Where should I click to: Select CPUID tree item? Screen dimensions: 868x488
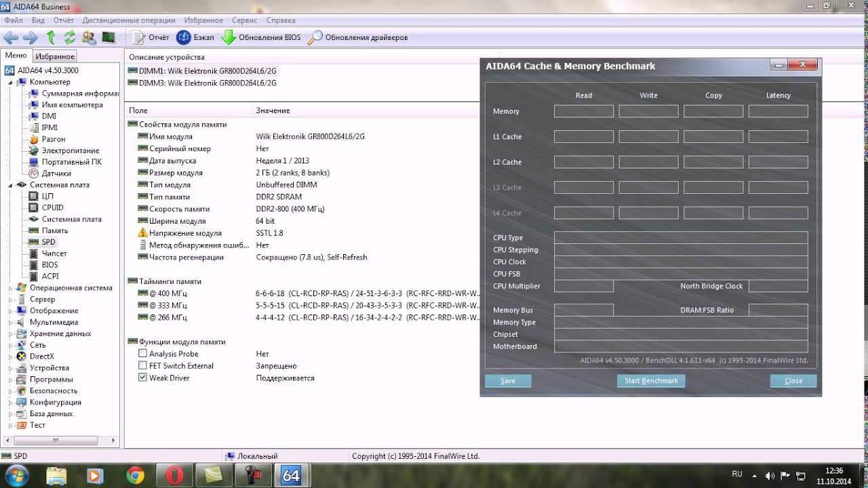(47, 207)
